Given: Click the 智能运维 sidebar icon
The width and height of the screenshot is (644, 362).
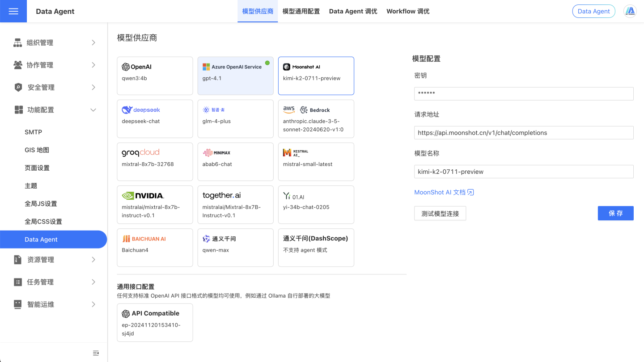Looking at the screenshot, I should point(17,304).
